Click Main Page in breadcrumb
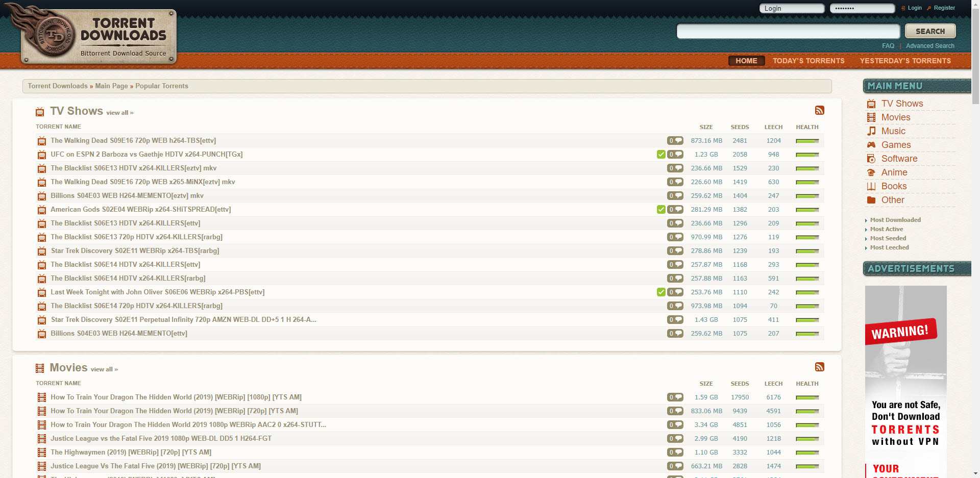 111,86
